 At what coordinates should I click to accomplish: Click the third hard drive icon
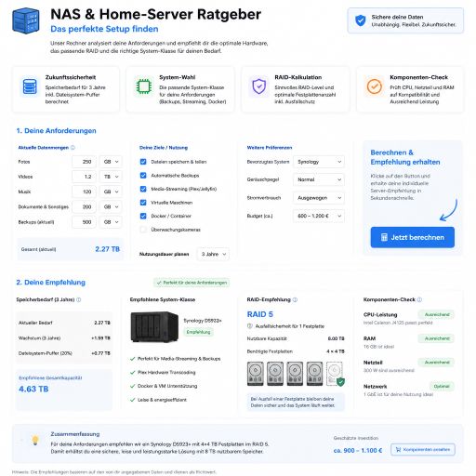pyautogui.click(x=295, y=374)
